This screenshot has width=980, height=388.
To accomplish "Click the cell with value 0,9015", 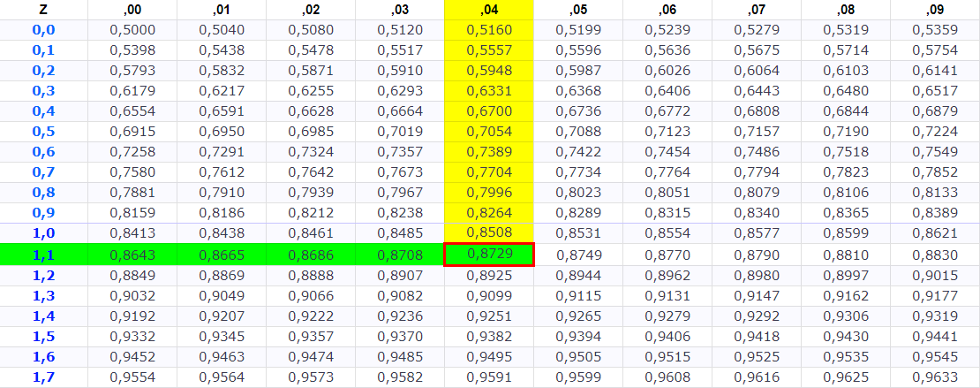I will pyautogui.click(x=934, y=275).
